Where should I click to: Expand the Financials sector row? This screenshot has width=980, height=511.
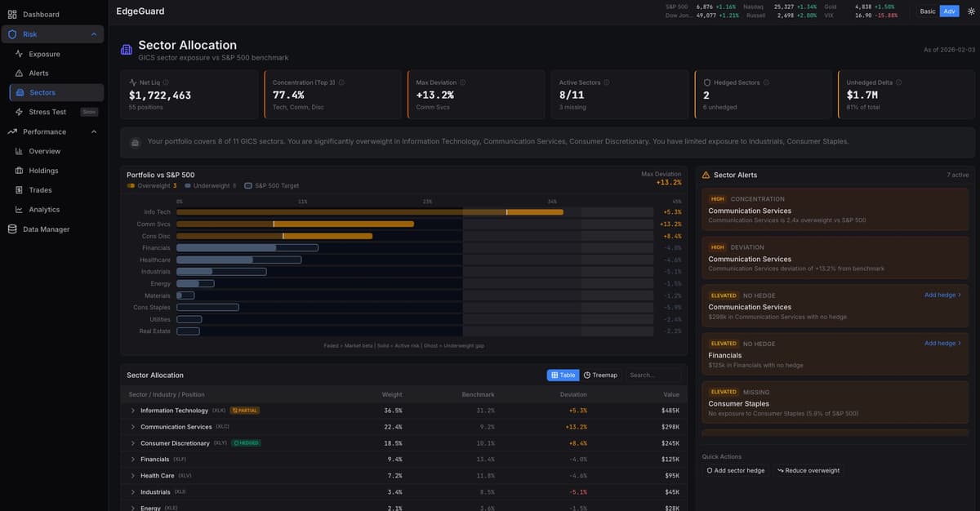coord(132,460)
